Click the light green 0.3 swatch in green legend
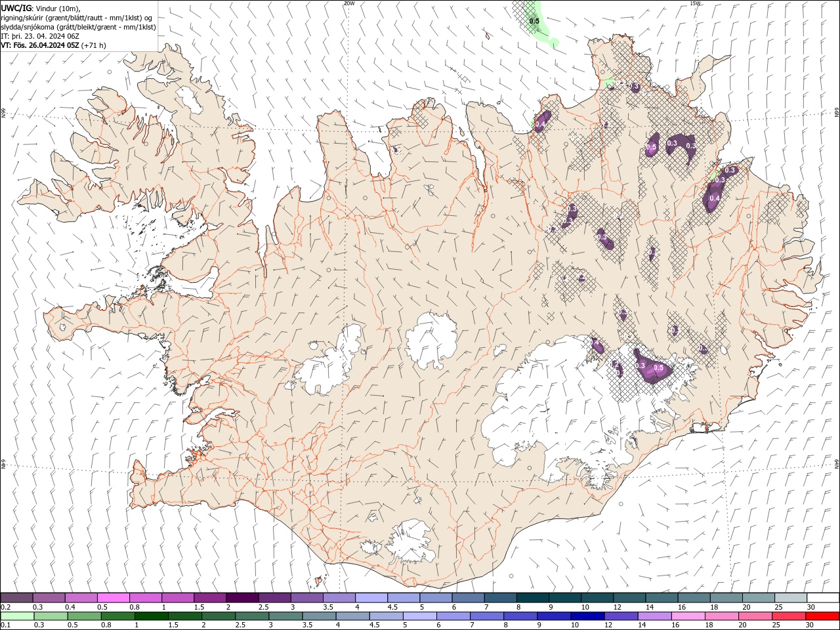Screen dimensions: 840x630 pos(51,616)
